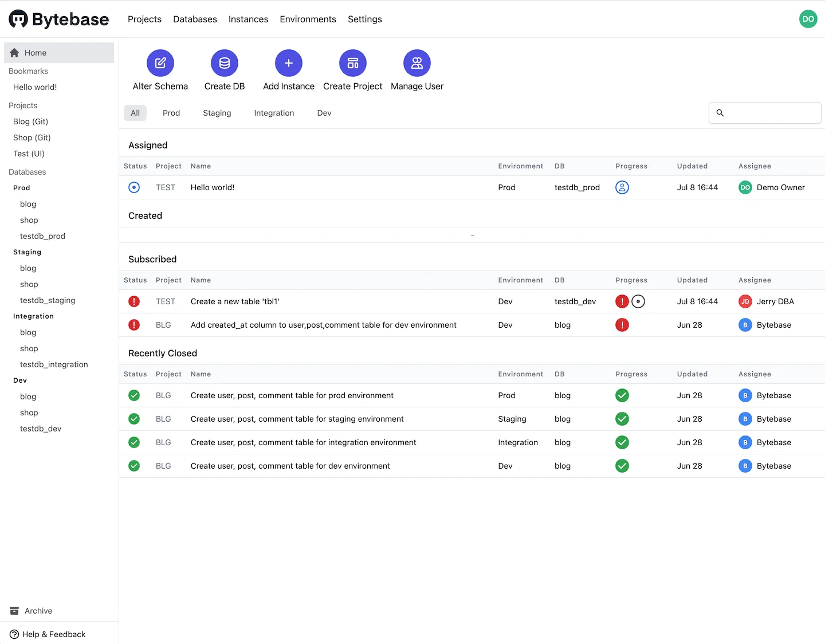Open the Instances menu in top navigation
825x644 pixels.
click(248, 19)
